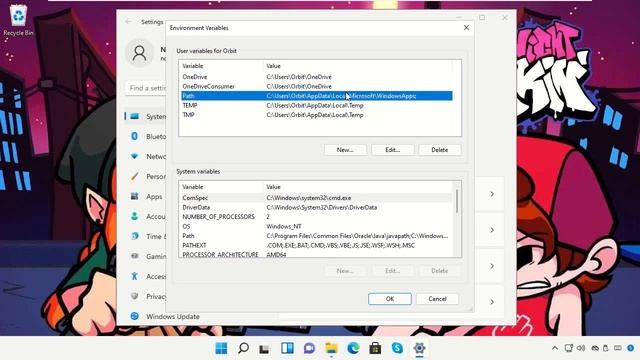Go back with Settings back arrow
This screenshot has height=360, width=640.
(x=129, y=22)
